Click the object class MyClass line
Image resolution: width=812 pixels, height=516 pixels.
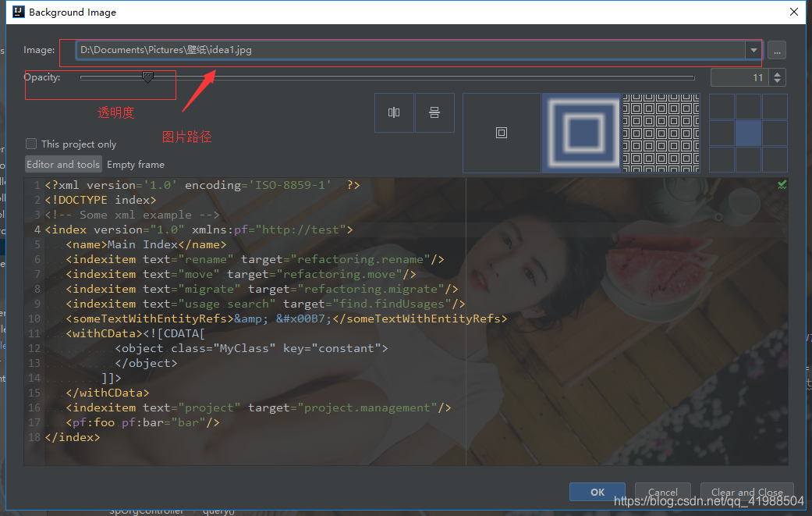point(251,348)
